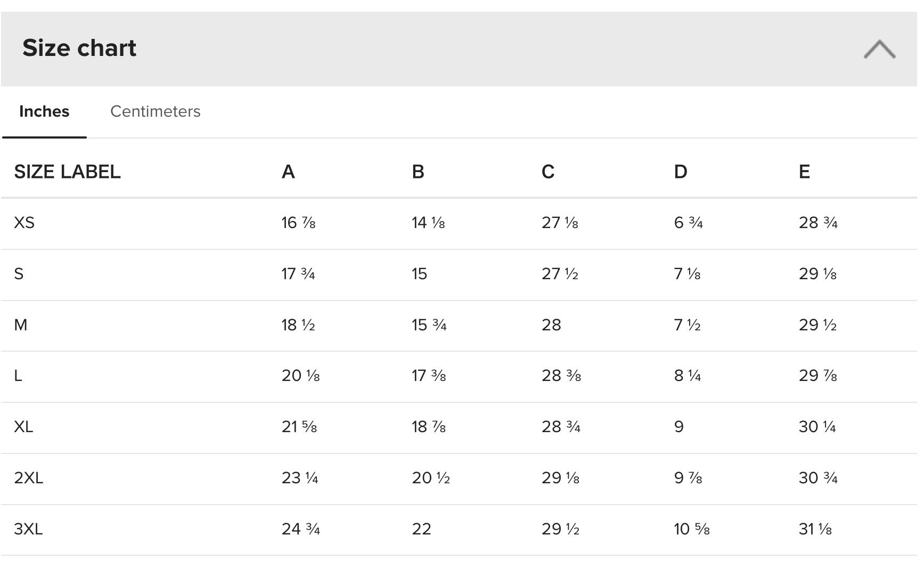The image size is (924, 568).
Task: Click column header D
Action: 681,172
